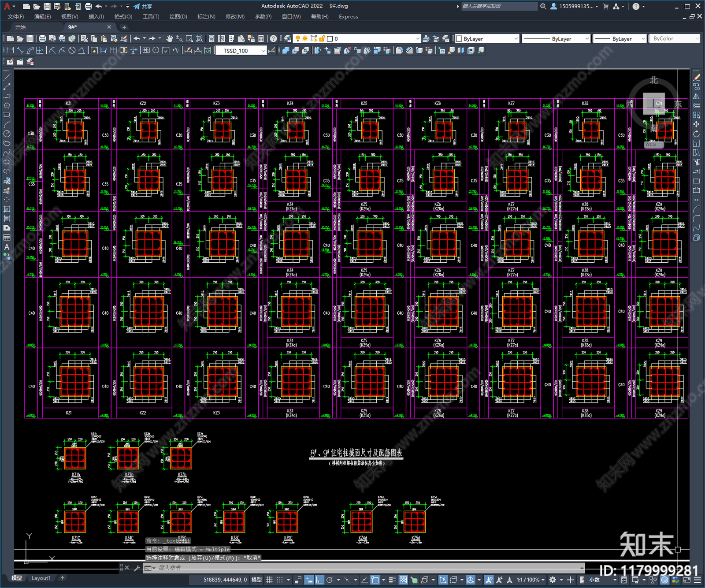Image resolution: width=705 pixels, height=588 pixels.
Task: Toggle polar tracking in status bar
Action: click(330, 580)
